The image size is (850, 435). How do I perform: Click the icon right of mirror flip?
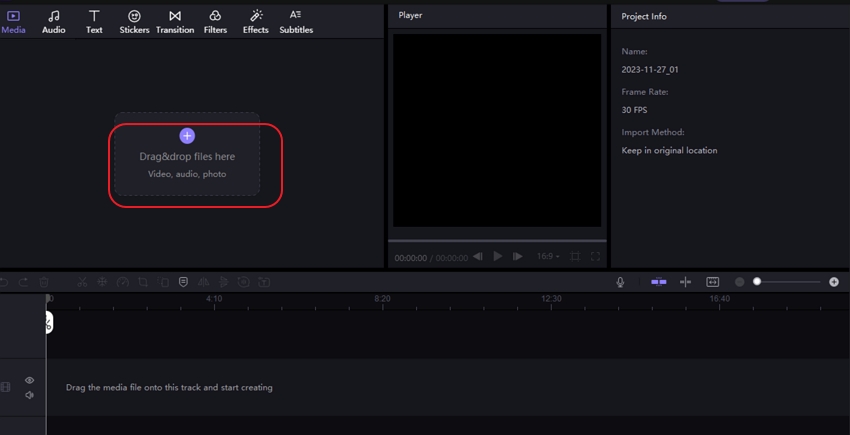[x=223, y=282]
